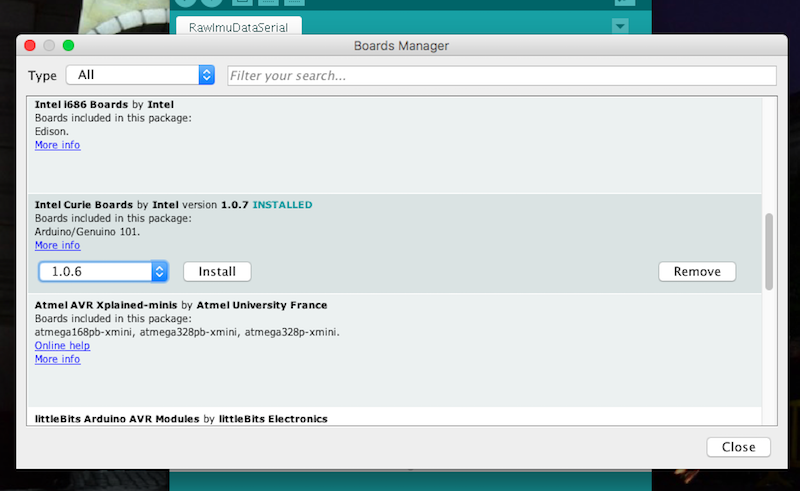
Task: Focus the Filter your search field
Action: click(502, 76)
